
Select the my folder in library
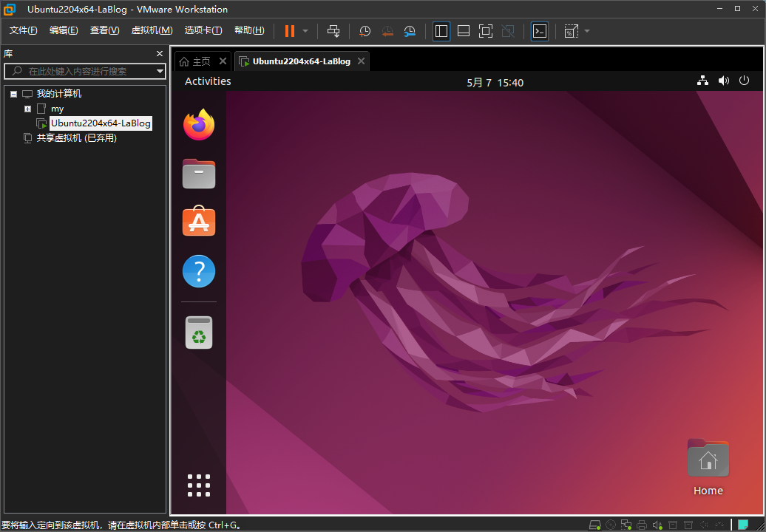(x=57, y=109)
